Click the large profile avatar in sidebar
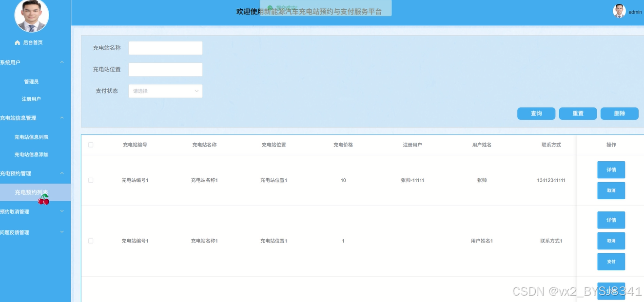644x302 pixels. [32, 16]
